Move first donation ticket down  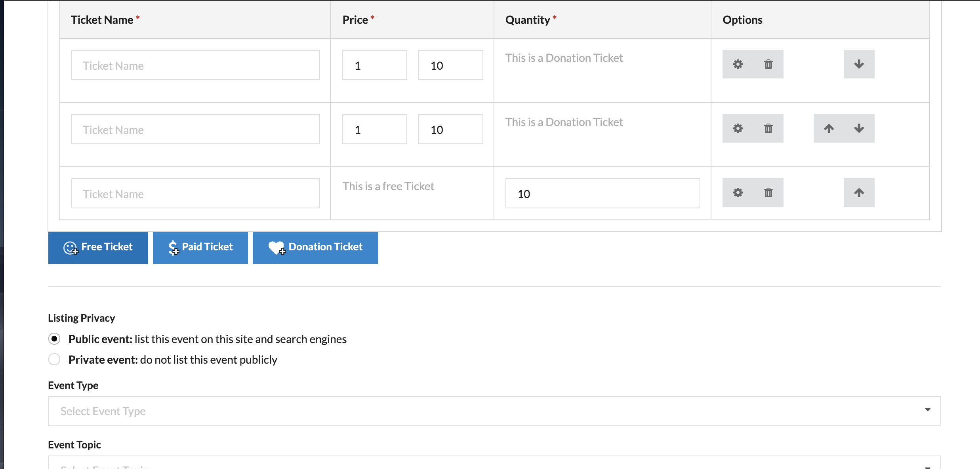[859, 64]
